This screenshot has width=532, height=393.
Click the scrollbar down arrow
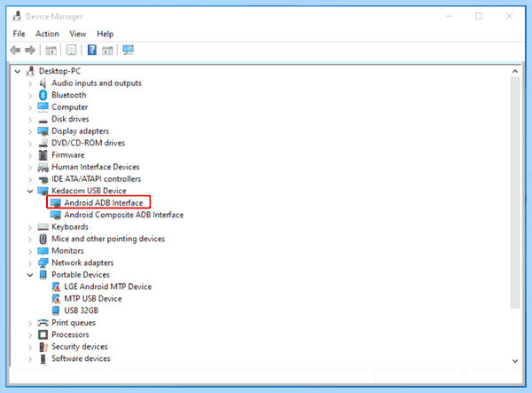[515, 361]
